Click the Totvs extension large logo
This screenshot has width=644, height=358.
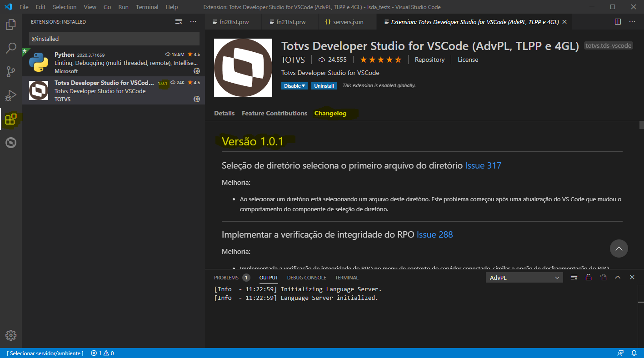click(243, 68)
